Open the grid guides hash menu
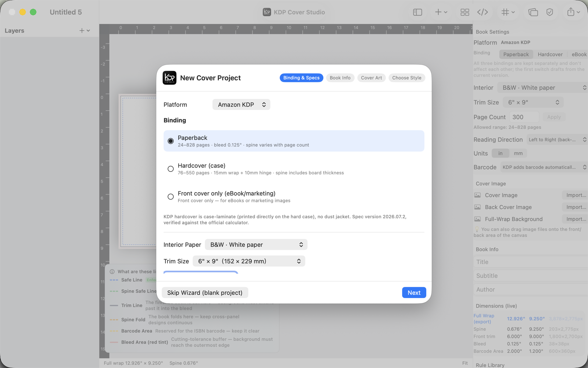Image resolution: width=588 pixels, height=368 pixels. pos(508,12)
